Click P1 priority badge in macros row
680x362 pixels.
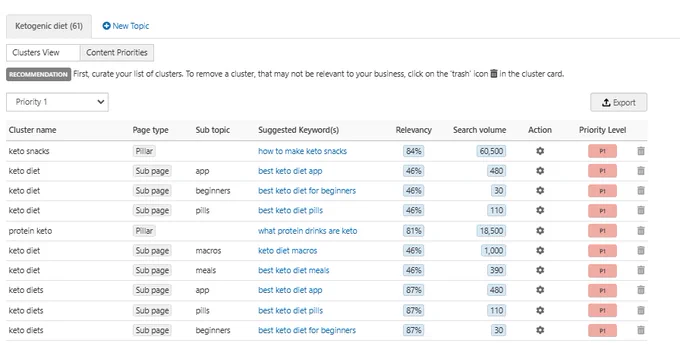(602, 250)
